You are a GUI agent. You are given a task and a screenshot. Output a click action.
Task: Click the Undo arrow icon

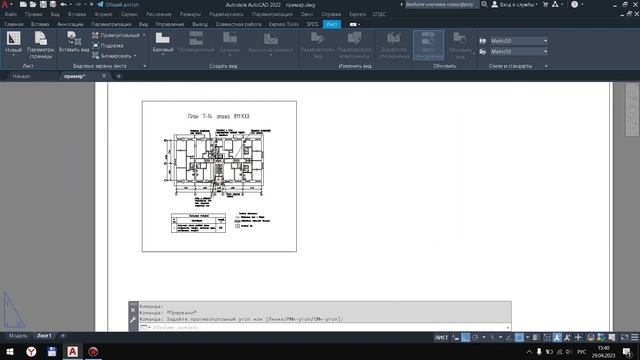coord(63,4)
